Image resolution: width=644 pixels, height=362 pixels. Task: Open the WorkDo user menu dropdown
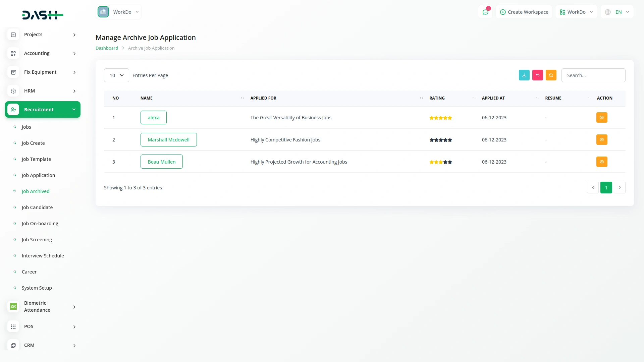tap(576, 12)
